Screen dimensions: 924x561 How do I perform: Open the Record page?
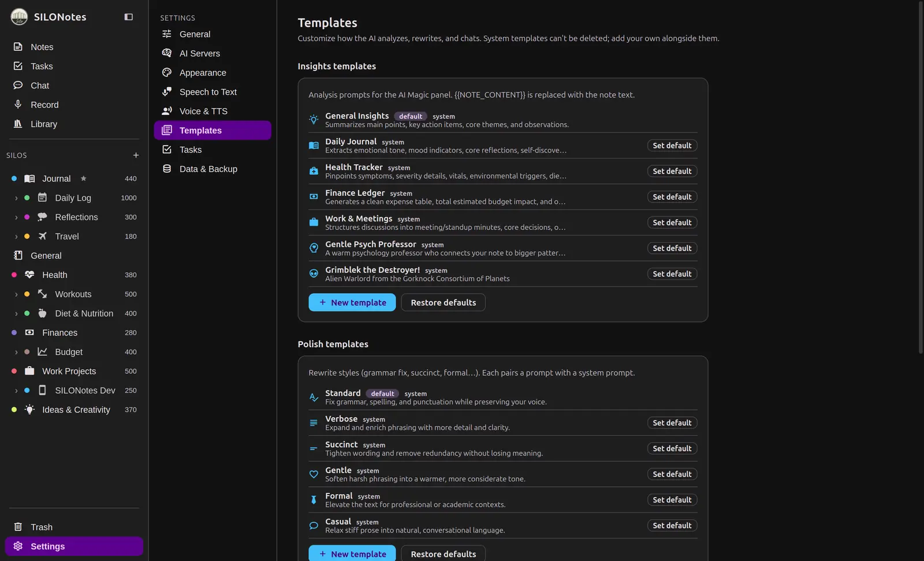coord(74,105)
